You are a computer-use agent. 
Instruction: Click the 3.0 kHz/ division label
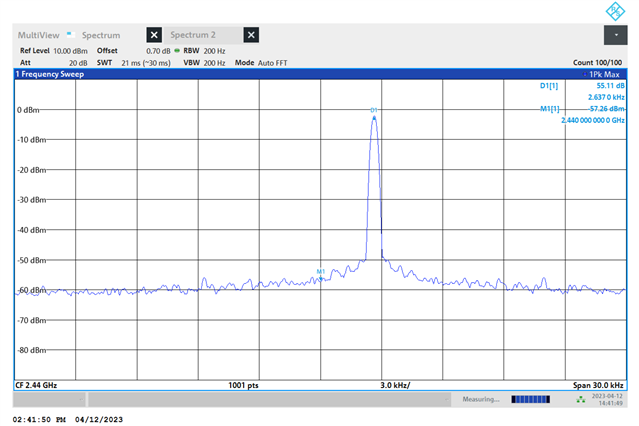pos(395,385)
